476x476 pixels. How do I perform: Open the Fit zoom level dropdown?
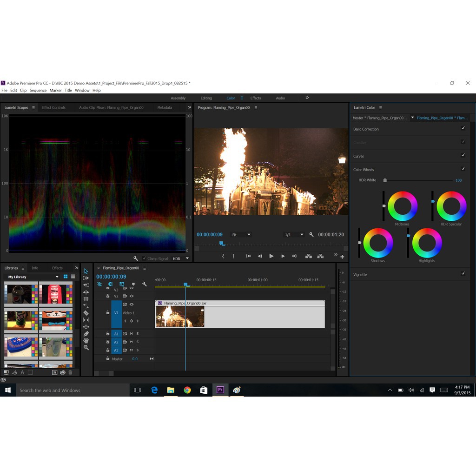(x=241, y=235)
